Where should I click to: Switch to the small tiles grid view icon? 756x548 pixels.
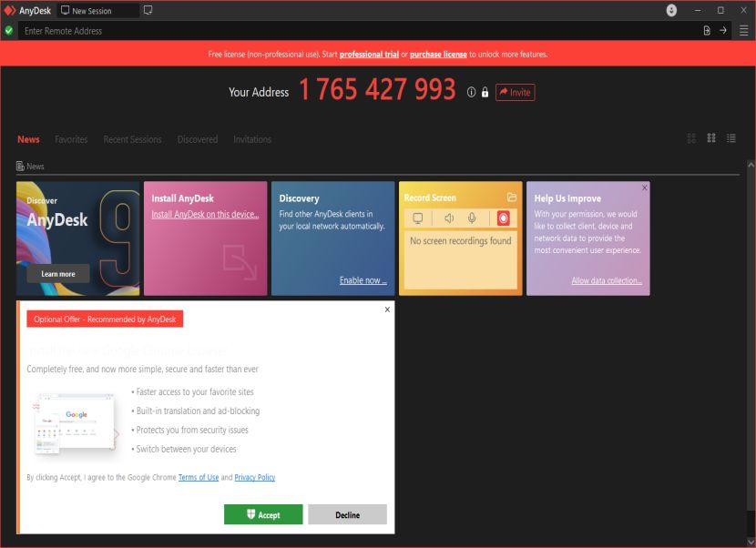point(711,138)
